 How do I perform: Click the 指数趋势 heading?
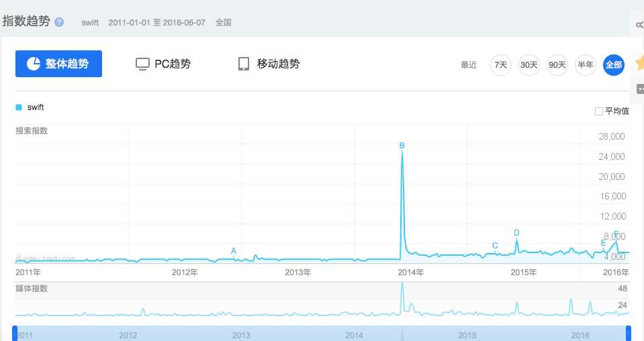[26, 21]
